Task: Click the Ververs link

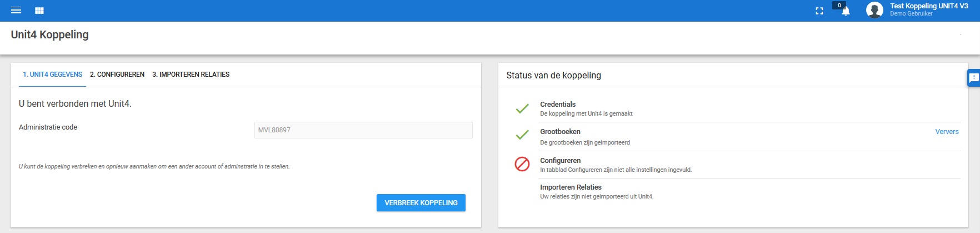Action: coord(947,132)
